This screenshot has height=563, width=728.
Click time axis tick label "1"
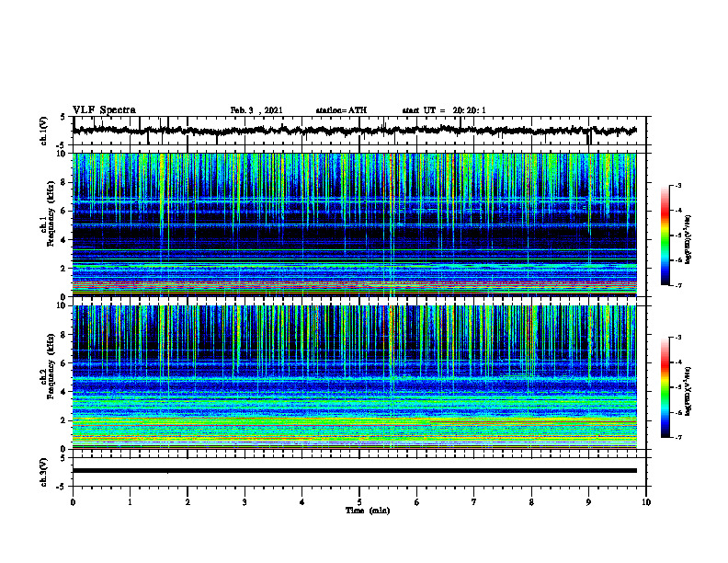(130, 502)
